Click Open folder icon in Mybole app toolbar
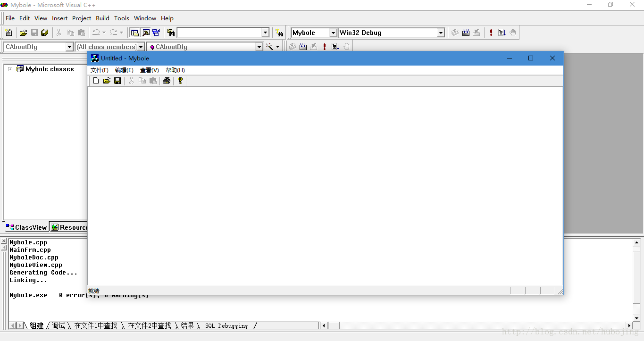The height and width of the screenshot is (341, 644). pos(107,81)
